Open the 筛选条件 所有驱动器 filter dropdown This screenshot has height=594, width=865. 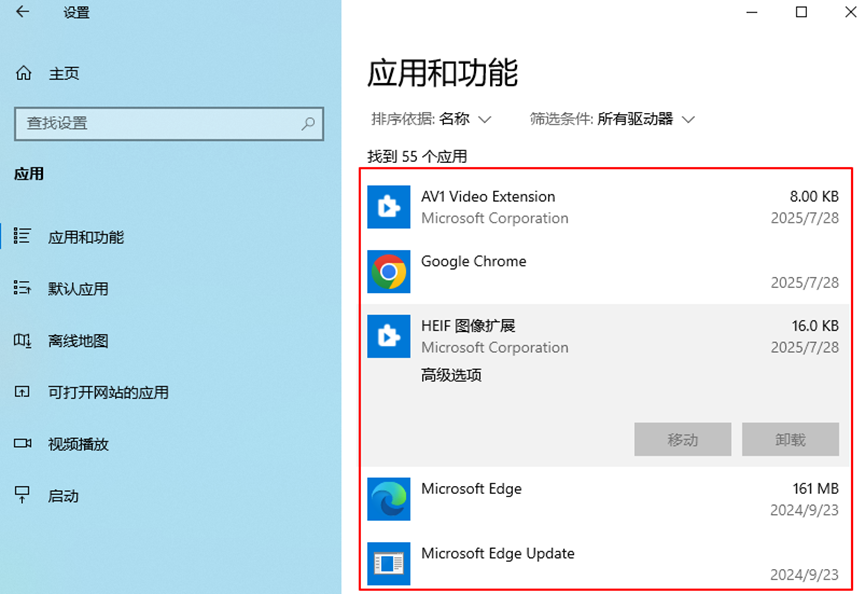pos(612,119)
